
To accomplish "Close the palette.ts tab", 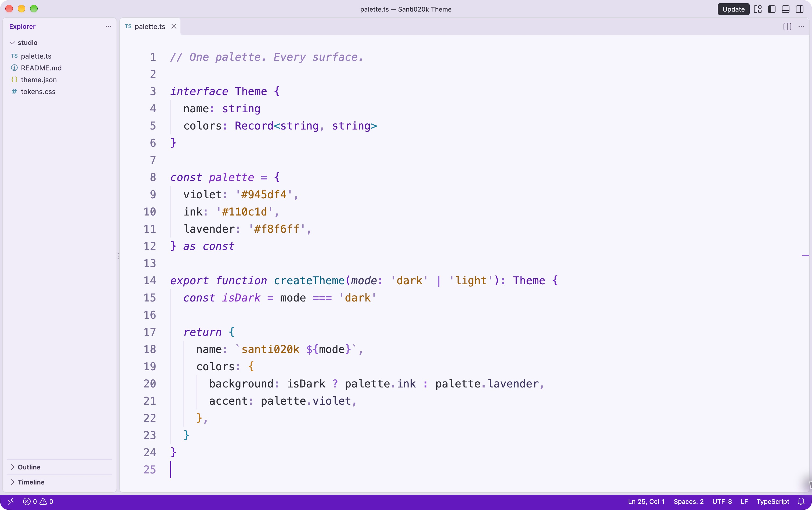I will (x=174, y=26).
